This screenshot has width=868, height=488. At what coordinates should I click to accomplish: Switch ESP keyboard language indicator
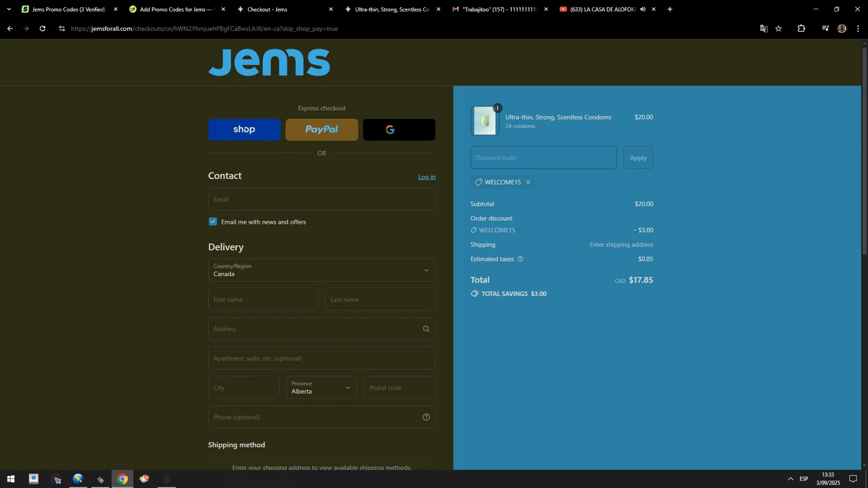tap(804, 479)
